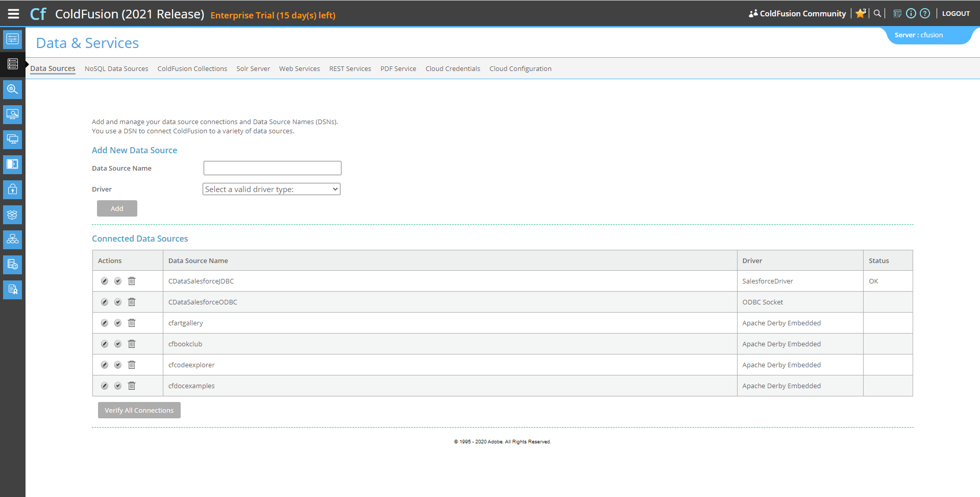Open the system information icon in header
Image resolution: width=980 pixels, height=497 pixels.
point(911,14)
